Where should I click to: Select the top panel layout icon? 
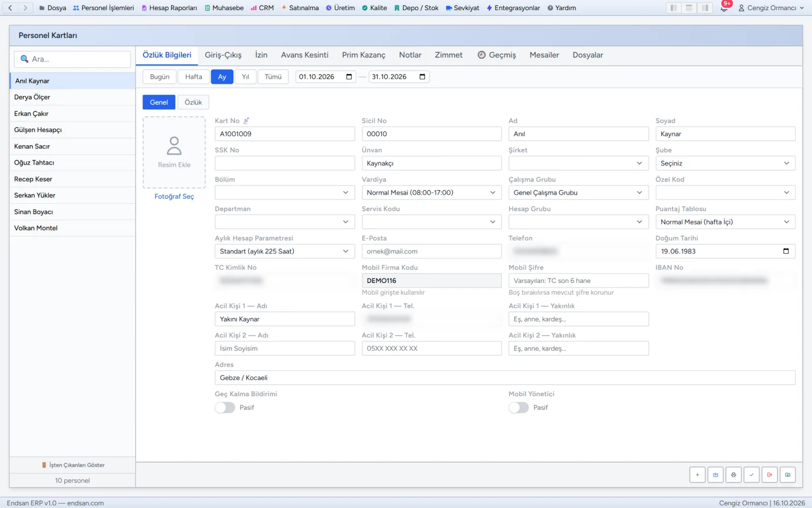[689, 8]
